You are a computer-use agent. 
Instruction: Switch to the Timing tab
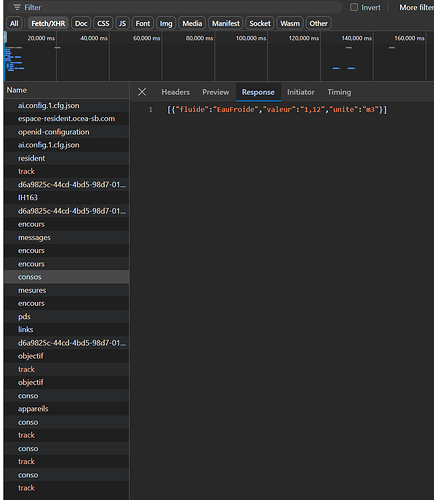(339, 92)
